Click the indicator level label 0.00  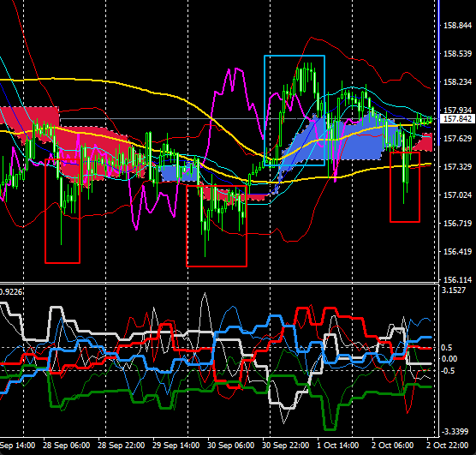click(x=449, y=359)
